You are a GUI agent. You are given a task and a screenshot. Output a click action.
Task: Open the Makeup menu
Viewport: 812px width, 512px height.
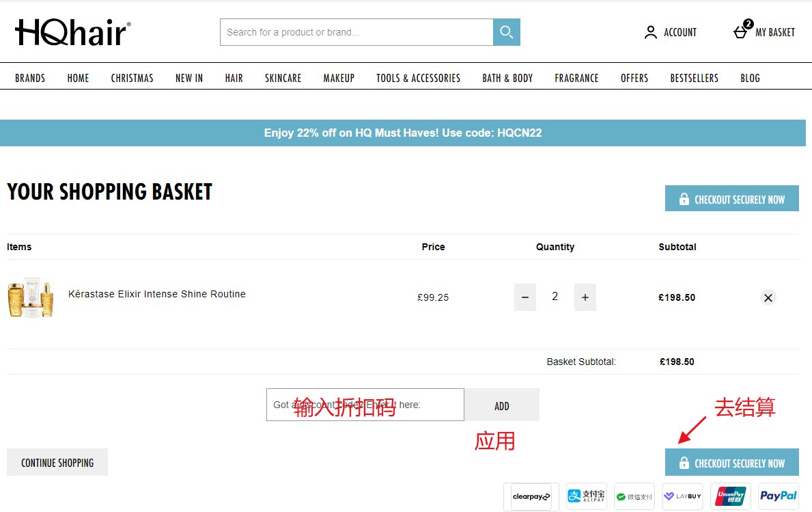(339, 78)
